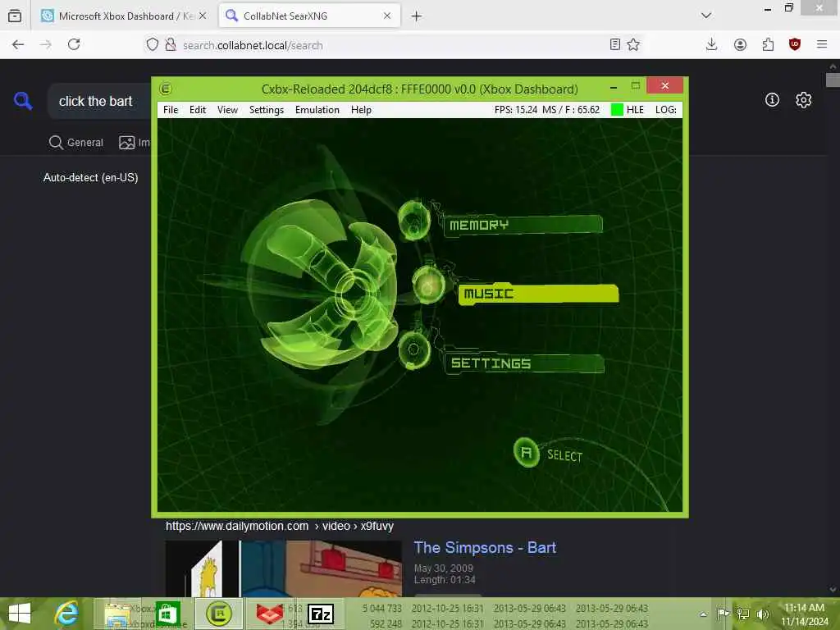This screenshot has width=840, height=630.
Task: Open the SearXNG about info icon
Action: [x=772, y=99]
